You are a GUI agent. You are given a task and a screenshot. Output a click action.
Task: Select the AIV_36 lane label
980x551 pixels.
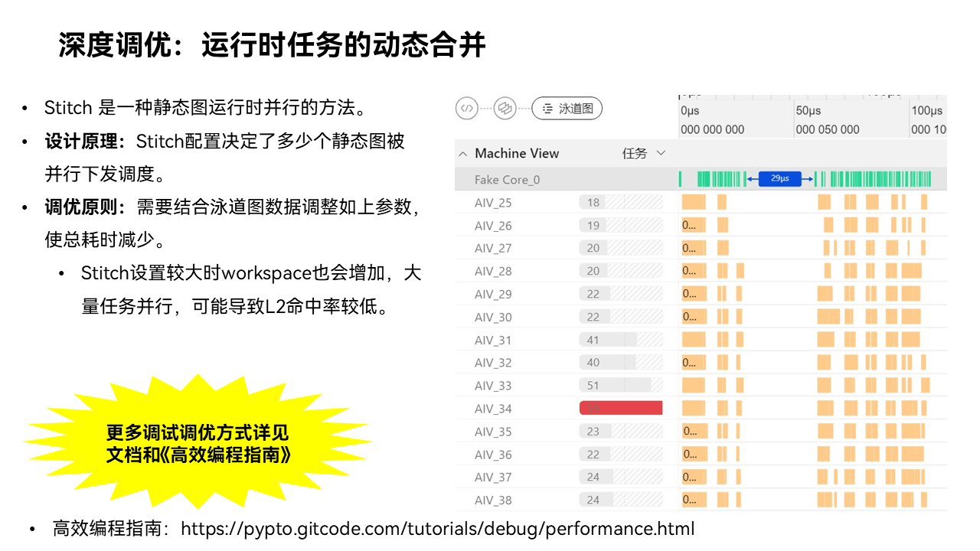[493, 455]
